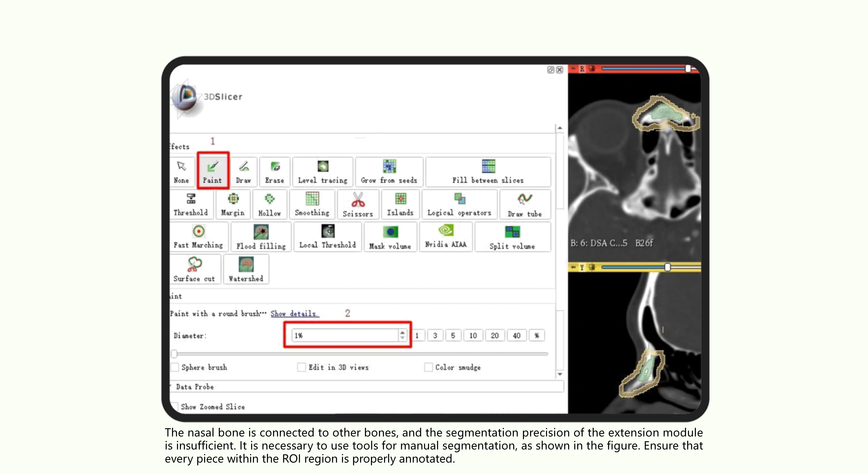This screenshot has width=868, height=474.
Task: Select the Flood filling effect
Action: [x=261, y=237]
